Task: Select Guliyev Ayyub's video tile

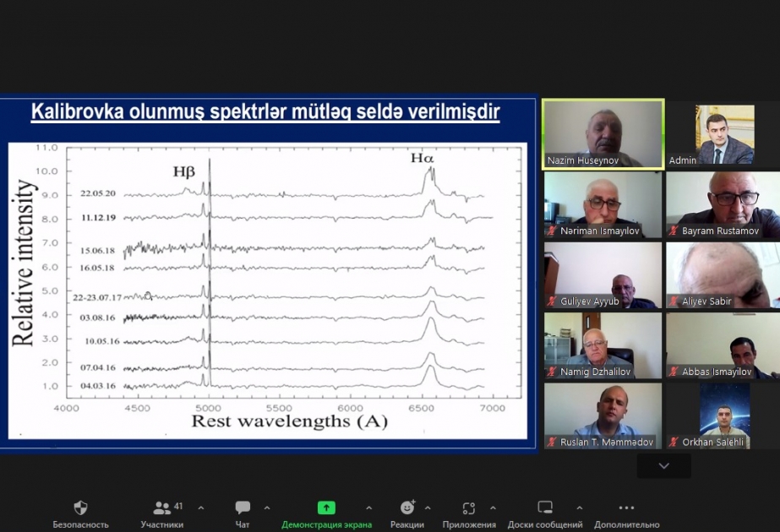Action: [x=603, y=275]
